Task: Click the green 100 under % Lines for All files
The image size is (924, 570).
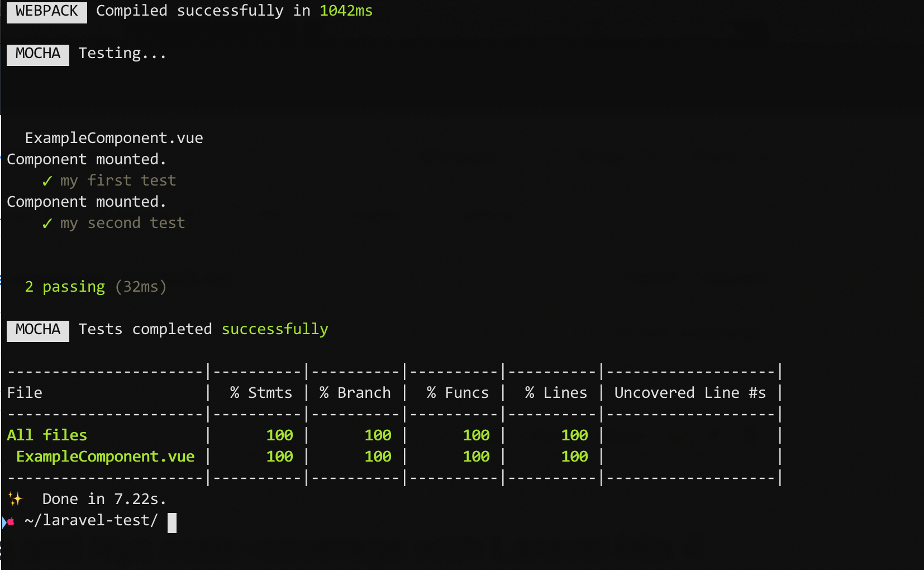Action: (575, 435)
